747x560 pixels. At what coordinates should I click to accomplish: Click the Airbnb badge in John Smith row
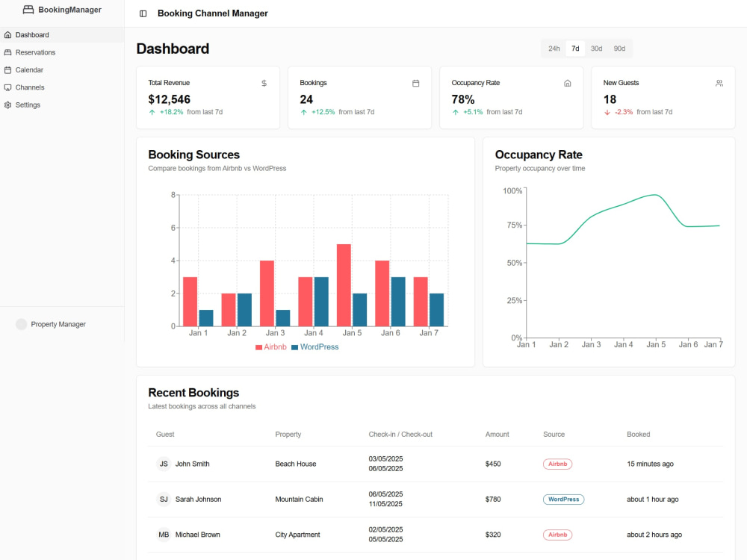pos(557,464)
